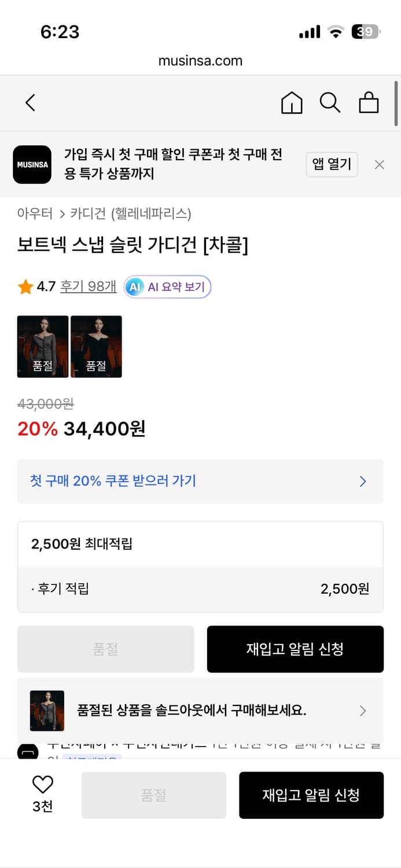The width and height of the screenshot is (401, 868).
Task: Toggle the wishlist heart at bottom left
Action: point(42,785)
